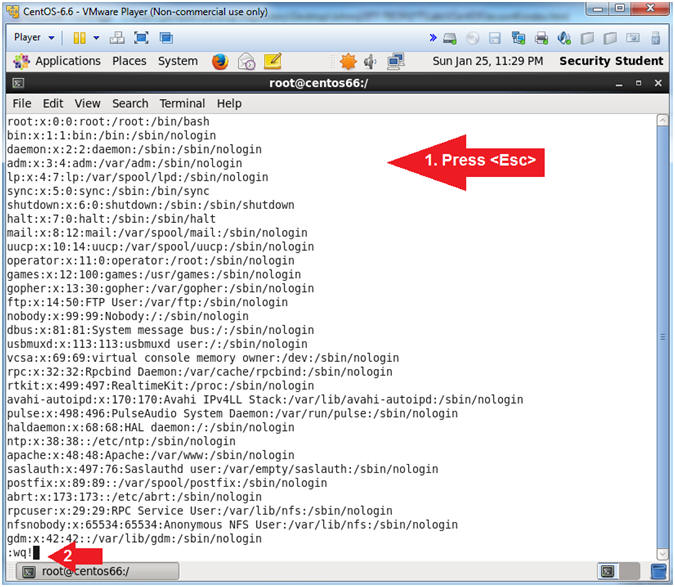This screenshot has width=675, height=587.
Task: Open the note-taking applet in the panel
Action: [x=272, y=61]
